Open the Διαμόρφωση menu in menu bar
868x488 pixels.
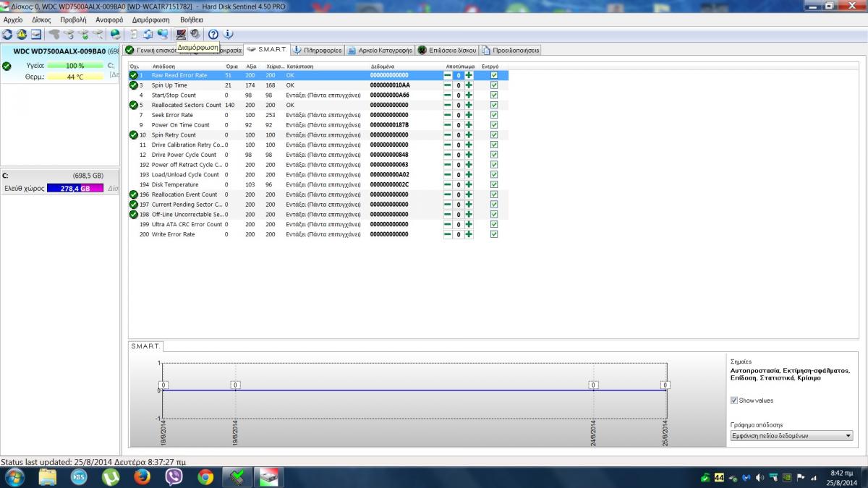(x=150, y=20)
